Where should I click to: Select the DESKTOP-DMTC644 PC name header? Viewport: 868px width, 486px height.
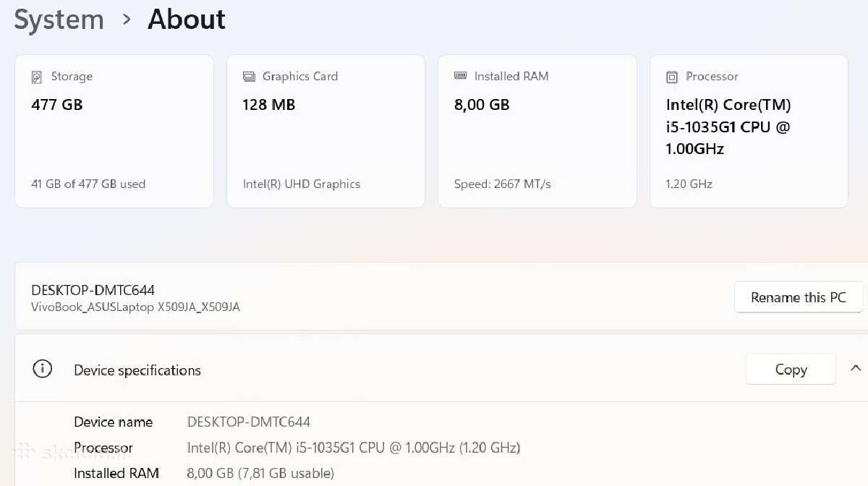pos(93,290)
